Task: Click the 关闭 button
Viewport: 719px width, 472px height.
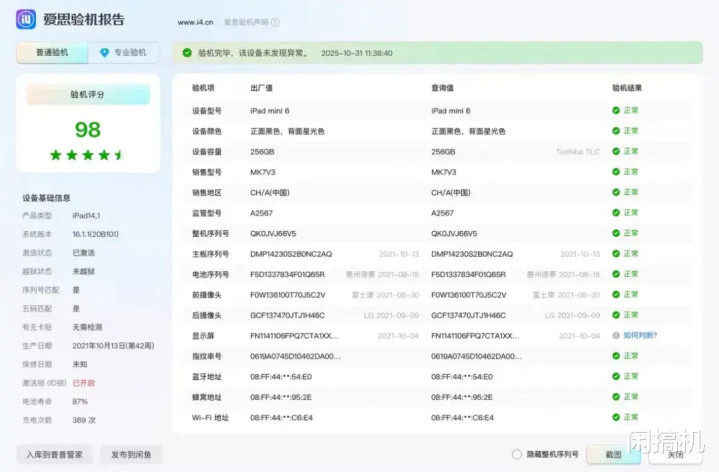Action: pyautogui.click(x=675, y=454)
